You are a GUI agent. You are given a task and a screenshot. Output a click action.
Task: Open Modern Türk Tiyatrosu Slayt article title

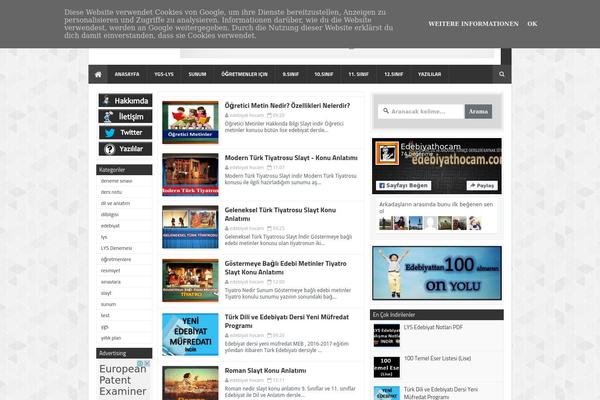click(291, 158)
